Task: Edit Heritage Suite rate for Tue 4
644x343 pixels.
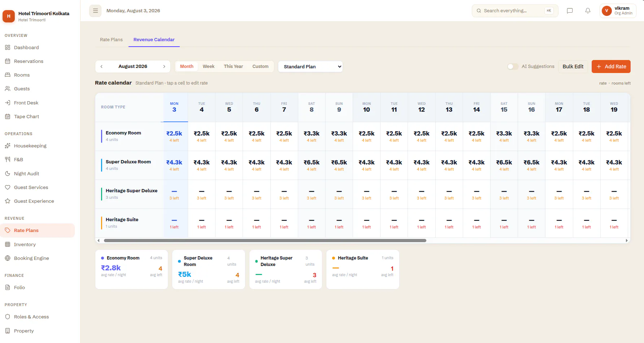Action: tap(201, 223)
